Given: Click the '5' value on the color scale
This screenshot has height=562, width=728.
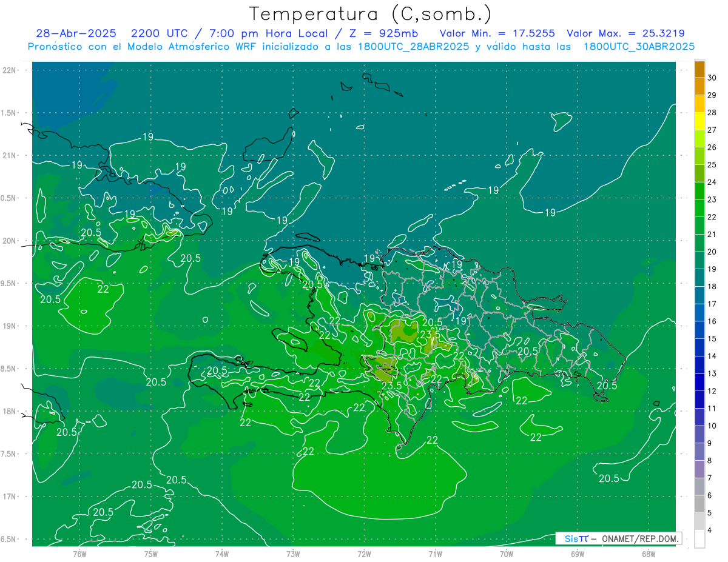Looking at the screenshot, I should pyautogui.click(x=711, y=512).
